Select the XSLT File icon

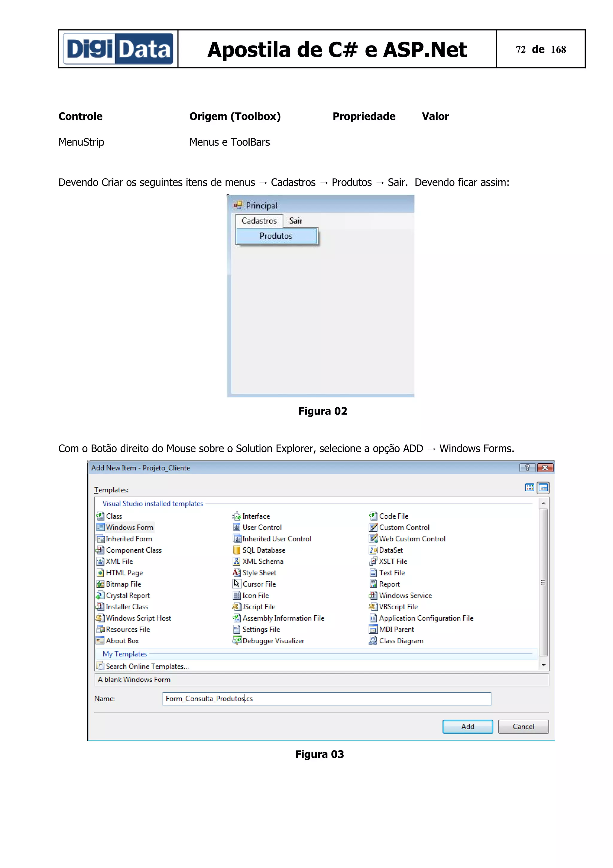[x=373, y=561]
